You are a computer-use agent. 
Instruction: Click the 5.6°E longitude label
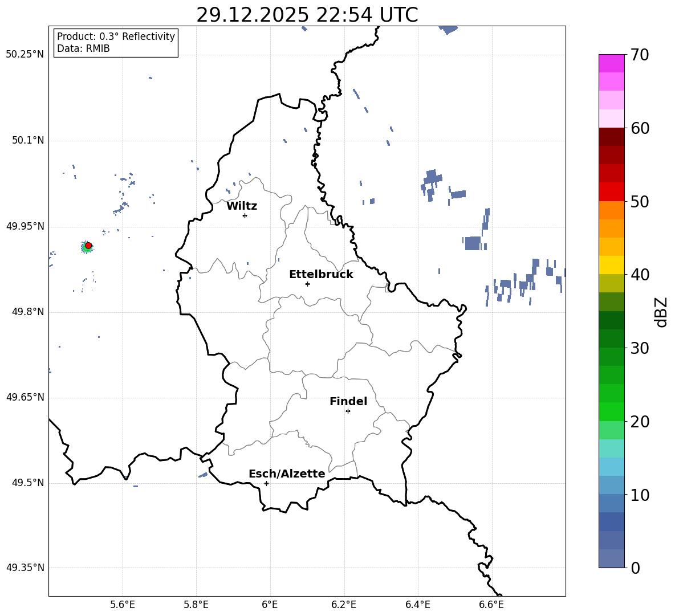123,605
